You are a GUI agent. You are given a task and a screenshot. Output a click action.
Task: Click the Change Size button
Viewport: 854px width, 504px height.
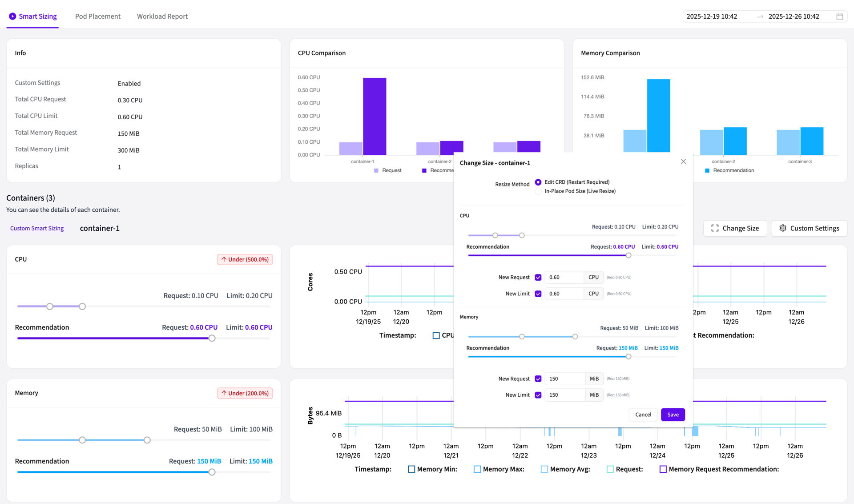(x=735, y=228)
